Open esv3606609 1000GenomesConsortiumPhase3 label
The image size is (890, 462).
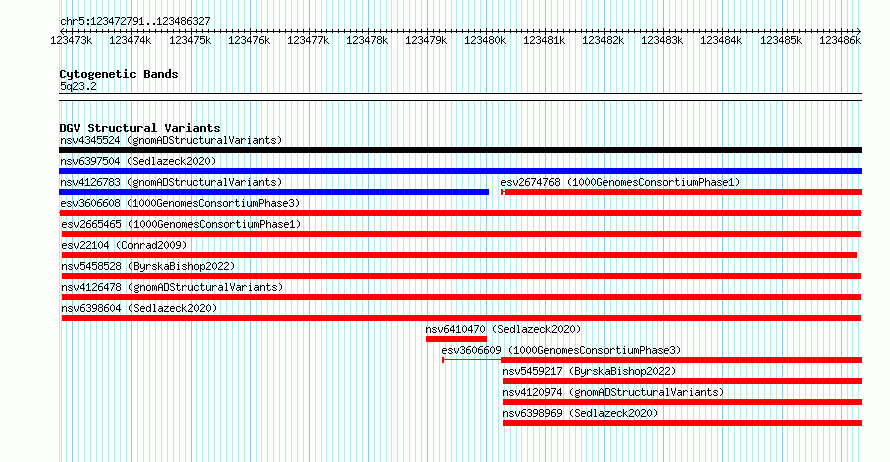tap(561, 350)
